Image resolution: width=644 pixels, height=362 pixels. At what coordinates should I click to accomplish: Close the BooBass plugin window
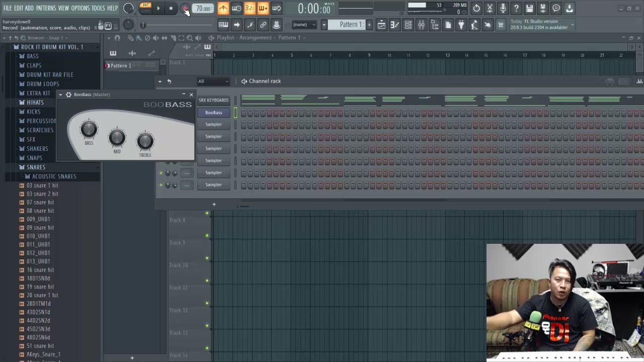tap(191, 95)
